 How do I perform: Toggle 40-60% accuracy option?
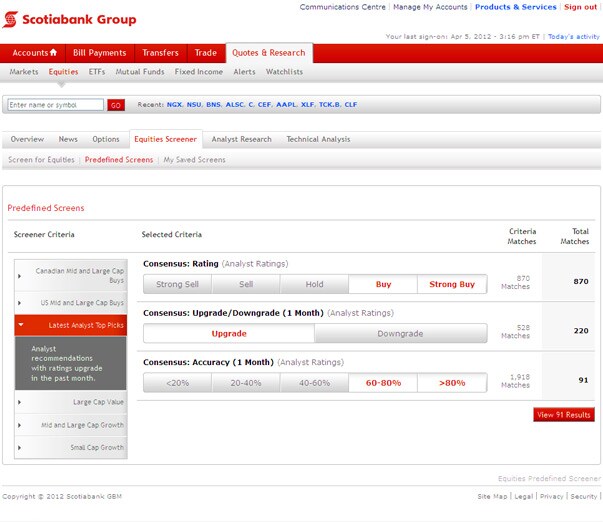pyautogui.click(x=314, y=383)
